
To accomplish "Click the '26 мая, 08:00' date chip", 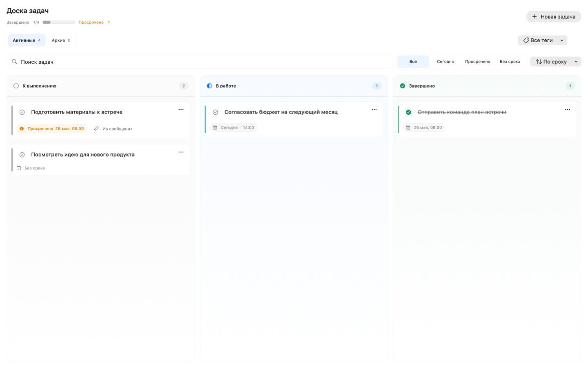I will (424, 128).
